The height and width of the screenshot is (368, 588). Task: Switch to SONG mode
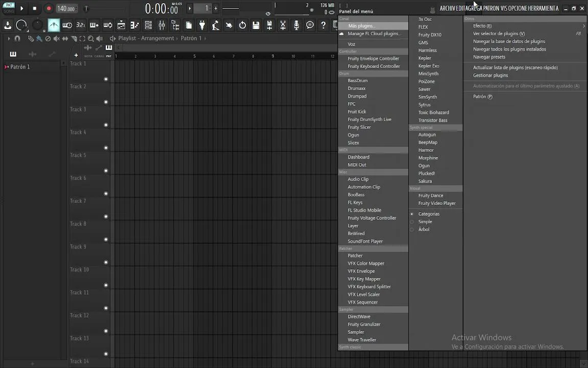(9, 12)
